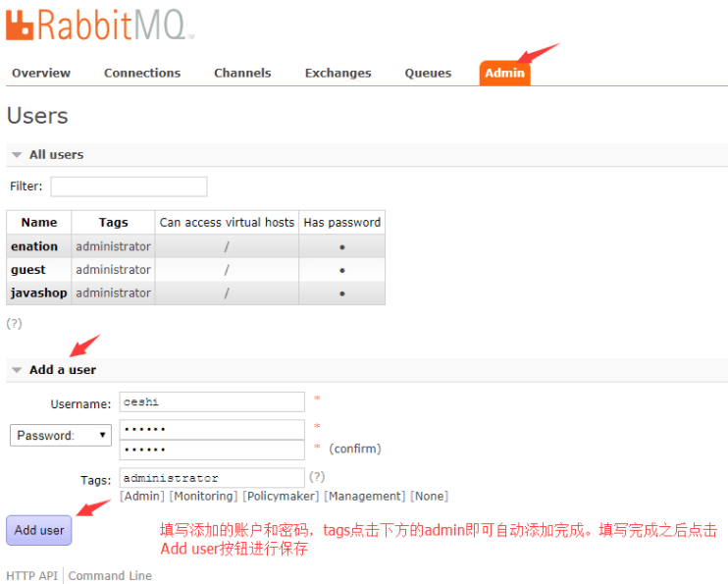
Task: Switch to the Connections tab
Action: [142, 73]
